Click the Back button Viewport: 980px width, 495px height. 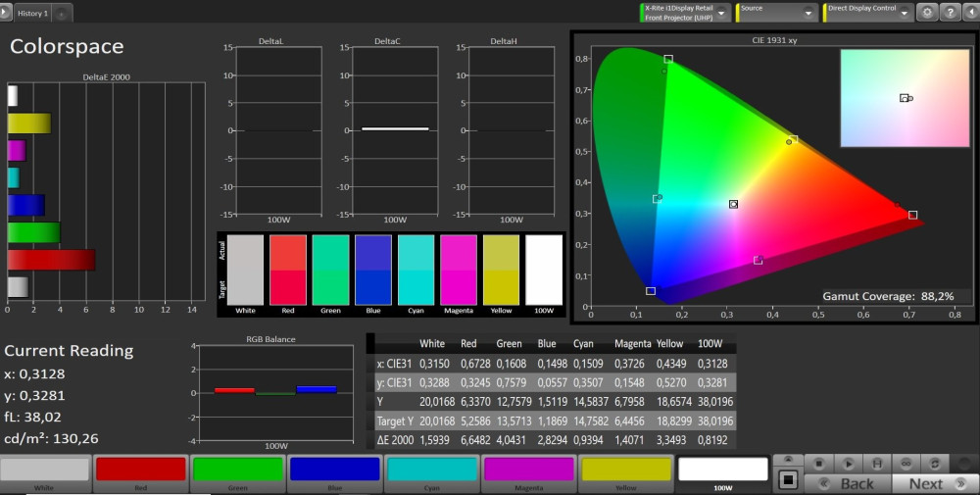849,483
